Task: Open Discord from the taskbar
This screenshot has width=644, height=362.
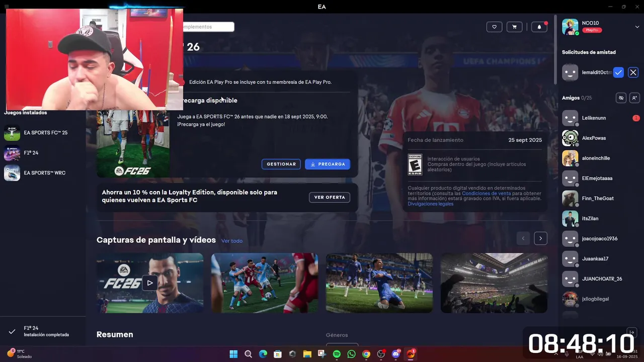Action: 396,354
